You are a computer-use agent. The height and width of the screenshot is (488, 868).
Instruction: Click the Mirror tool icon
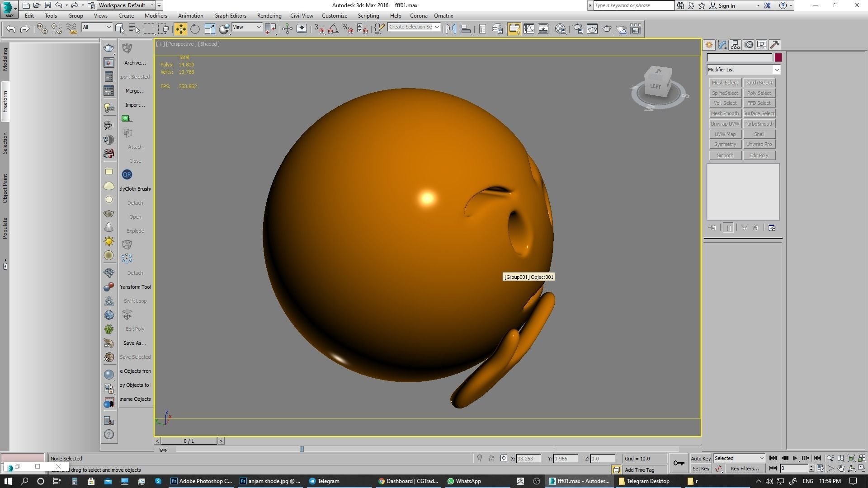tap(451, 29)
